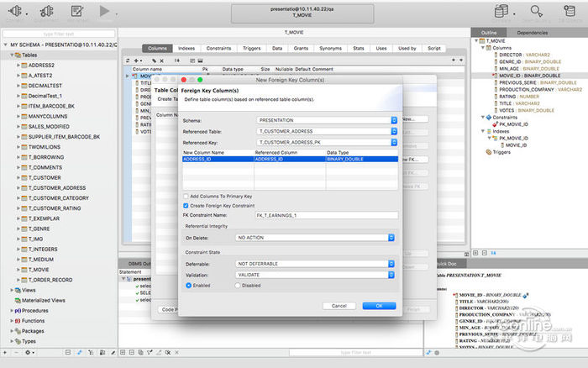Open the Constraints tab

tap(218, 49)
